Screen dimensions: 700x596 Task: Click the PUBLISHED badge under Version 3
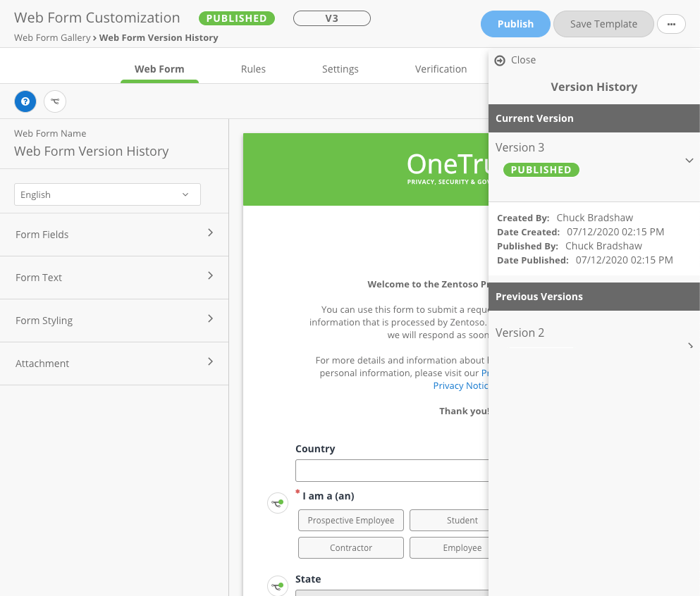coord(541,170)
